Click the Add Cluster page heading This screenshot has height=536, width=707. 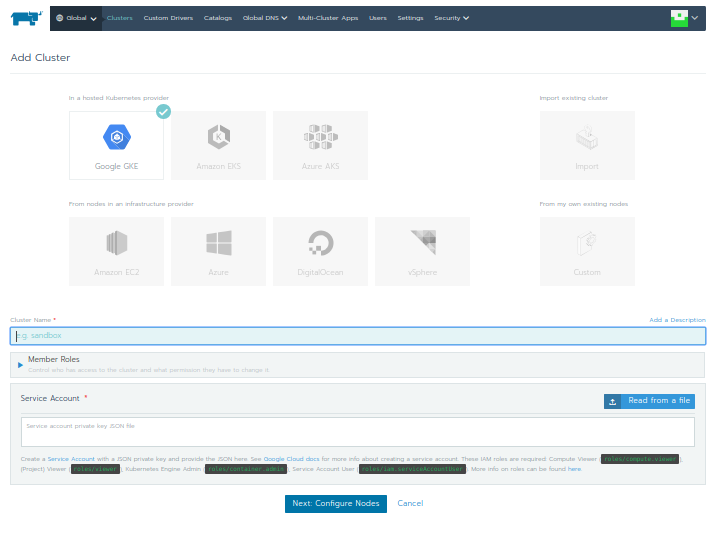[x=41, y=58]
